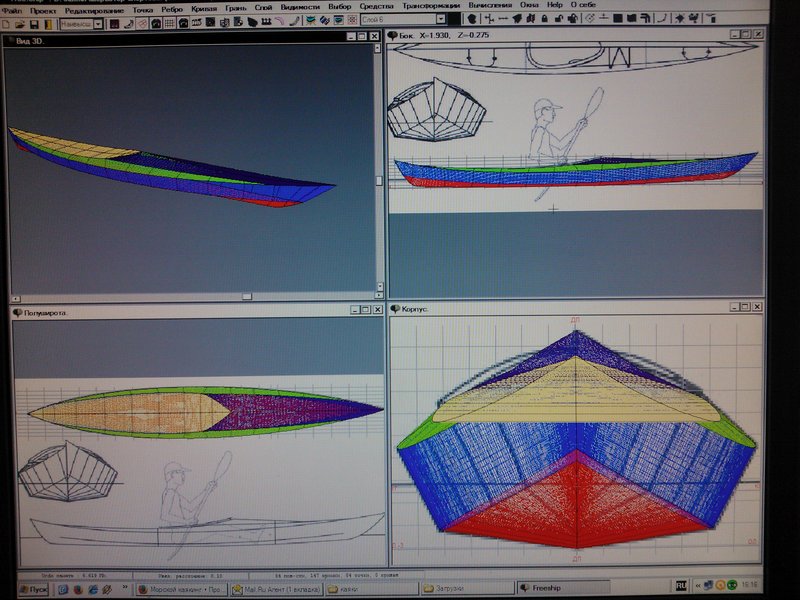The image size is (800, 600).
Task: Click the blue striped layers icon
Action: (324, 21)
